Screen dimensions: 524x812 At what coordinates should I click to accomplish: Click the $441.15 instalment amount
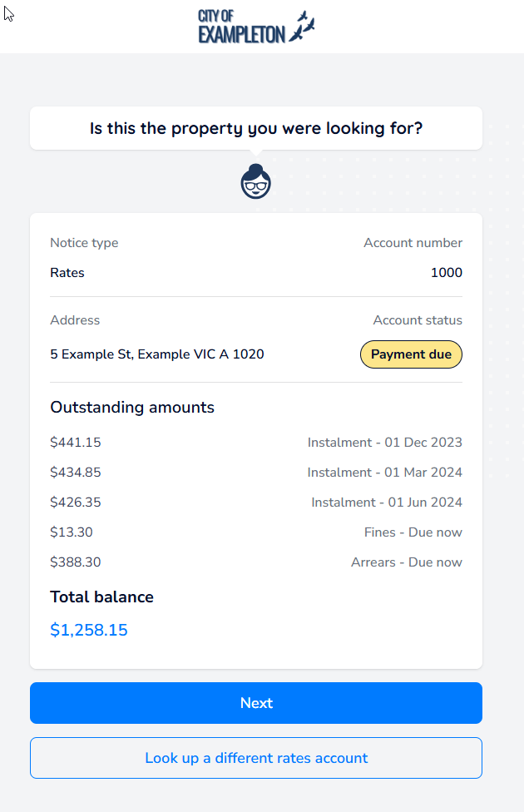(76, 443)
